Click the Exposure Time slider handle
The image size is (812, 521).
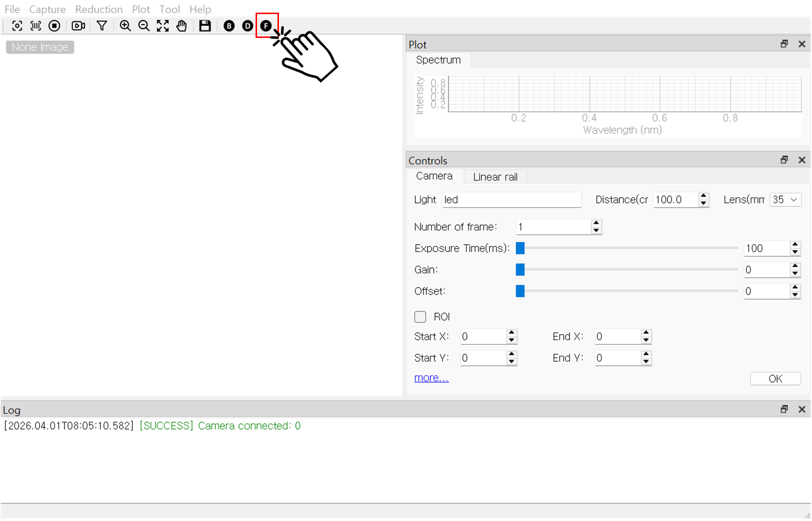pyautogui.click(x=520, y=248)
